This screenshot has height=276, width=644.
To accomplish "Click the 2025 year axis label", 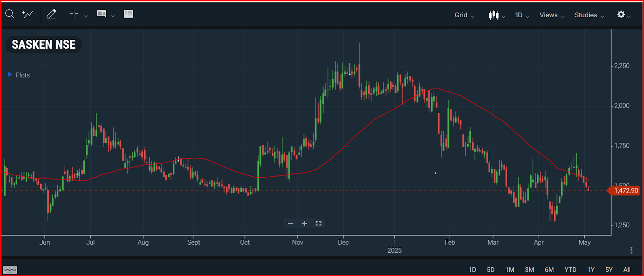I will point(394,250).
